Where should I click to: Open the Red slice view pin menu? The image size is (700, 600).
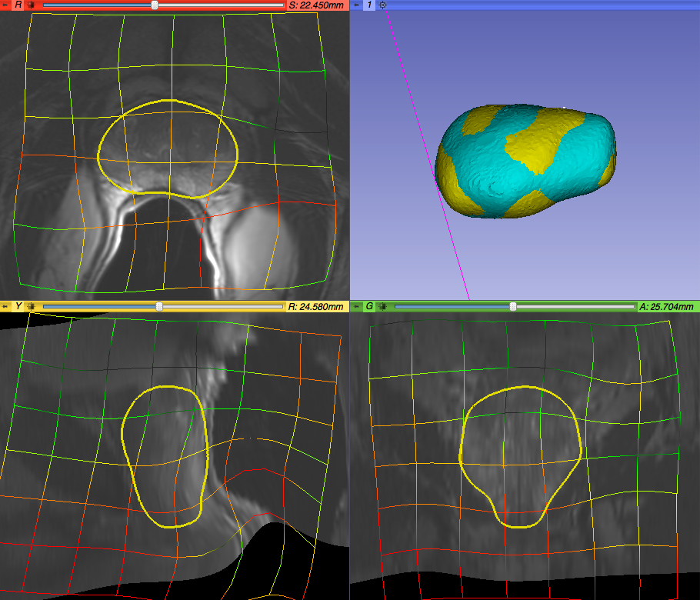coord(5,5)
